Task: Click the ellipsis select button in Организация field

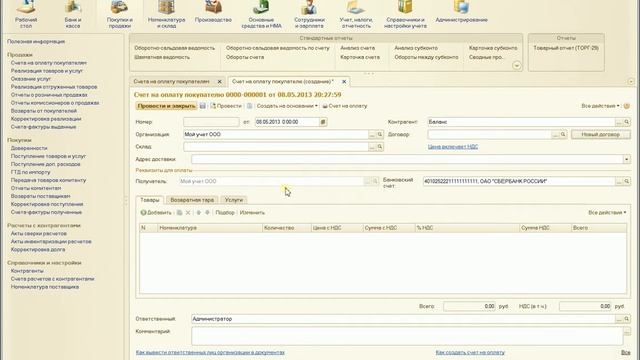Action: (372, 134)
